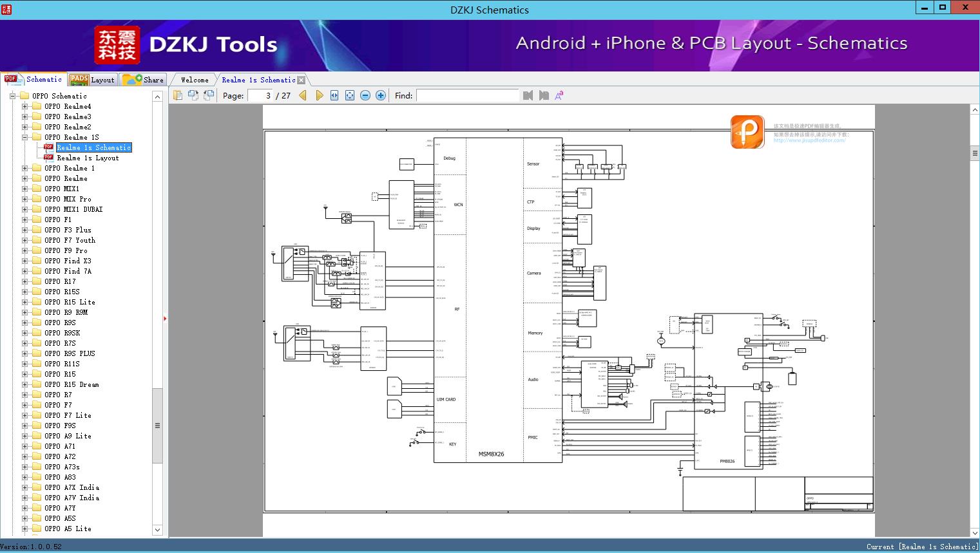Collapse the OPPO Realme 1S folder

click(x=24, y=137)
